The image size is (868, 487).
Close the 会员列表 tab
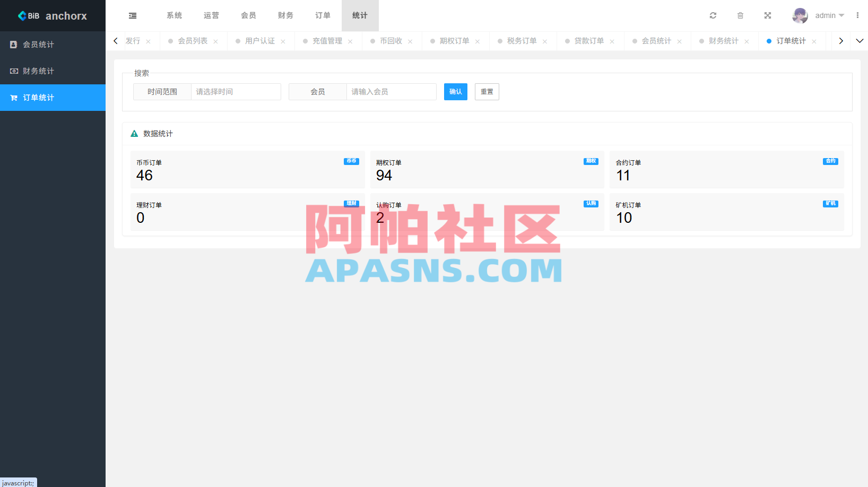pyautogui.click(x=215, y=41)
